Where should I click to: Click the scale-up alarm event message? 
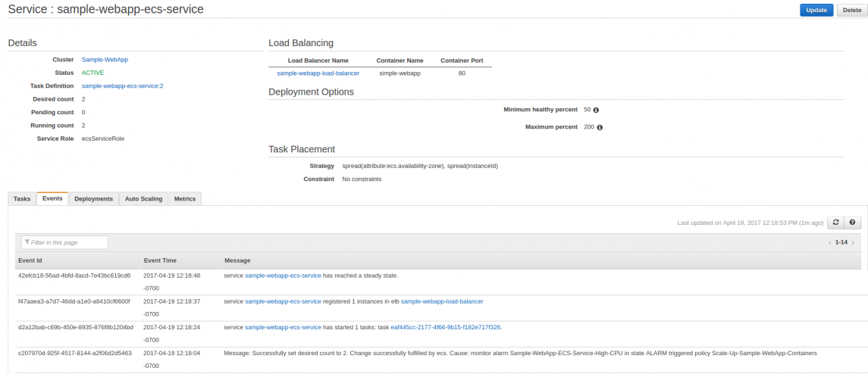[520, 353]
